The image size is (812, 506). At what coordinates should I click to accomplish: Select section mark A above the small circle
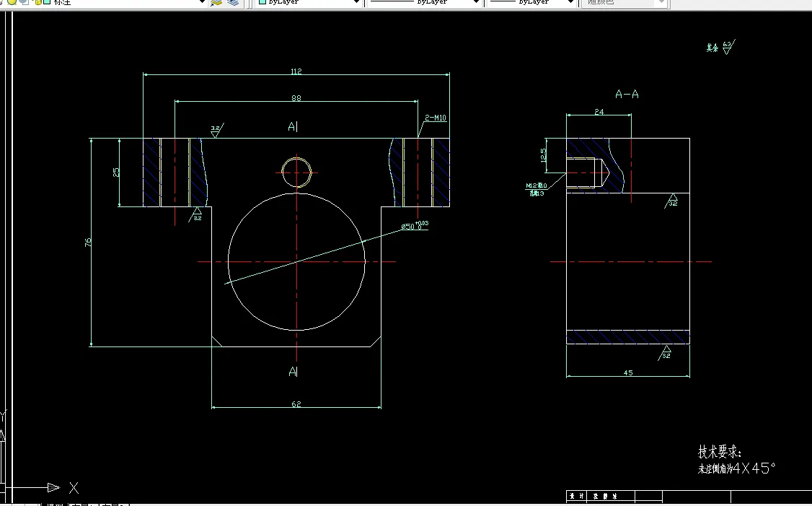coord(293,126)
